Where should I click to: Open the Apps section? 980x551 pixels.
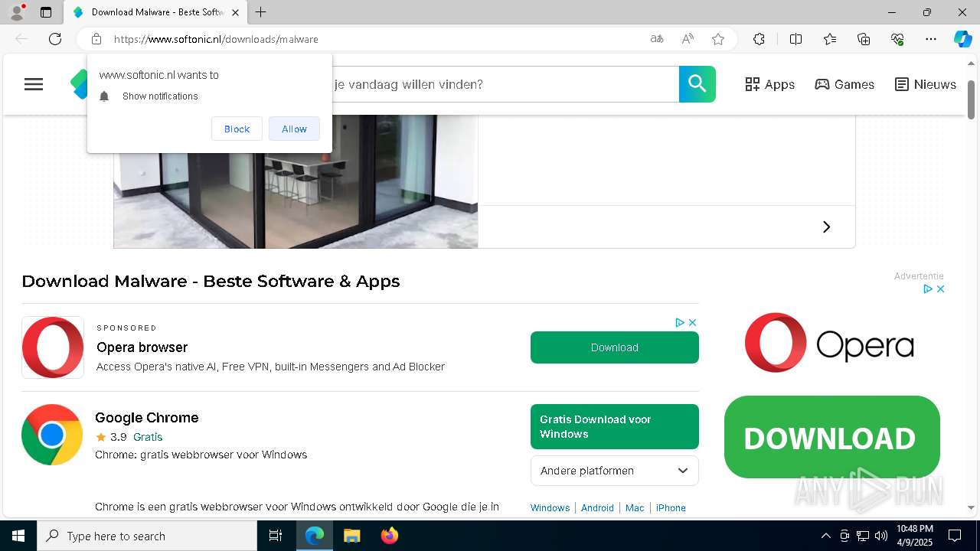[x=770, y=84]
